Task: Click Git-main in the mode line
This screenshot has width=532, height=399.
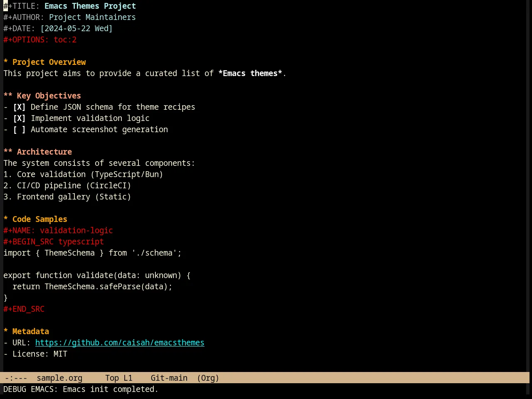Action: click(x=169, y=378)
